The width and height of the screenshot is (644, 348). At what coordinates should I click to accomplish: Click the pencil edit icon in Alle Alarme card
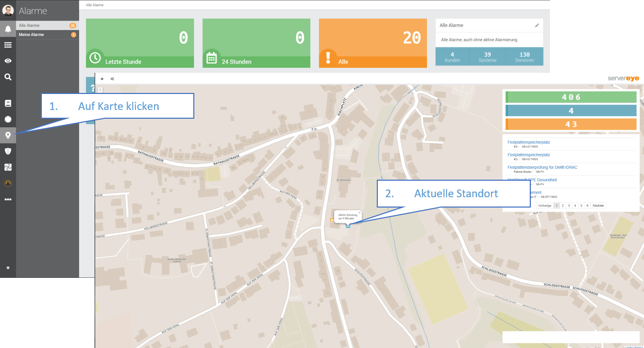[x=536, y=25]
